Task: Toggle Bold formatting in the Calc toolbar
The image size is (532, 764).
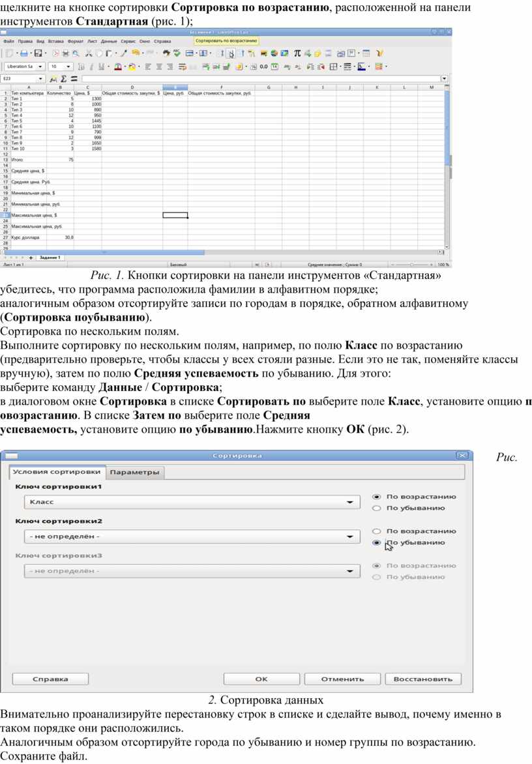Action: click(81, 66)
